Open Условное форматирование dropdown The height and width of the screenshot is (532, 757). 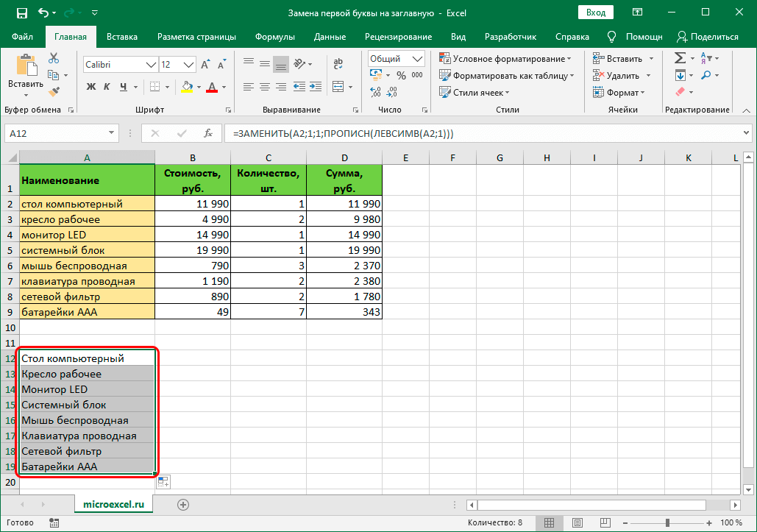506,59
